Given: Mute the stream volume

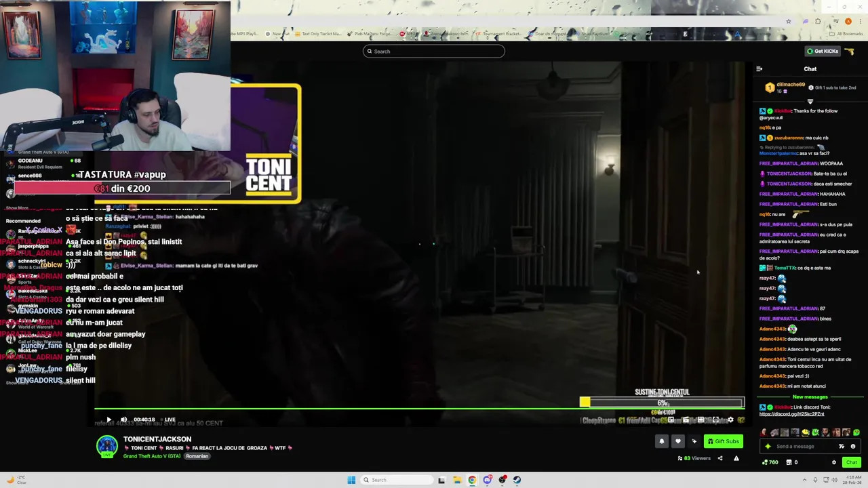Looking at the screenshot, I should point(123,420).
